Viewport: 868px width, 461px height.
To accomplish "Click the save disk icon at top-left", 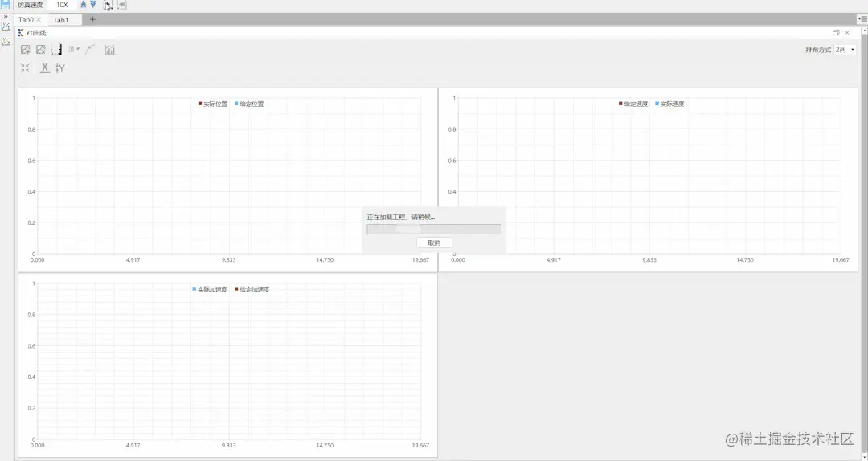I will tap(5, 5).
